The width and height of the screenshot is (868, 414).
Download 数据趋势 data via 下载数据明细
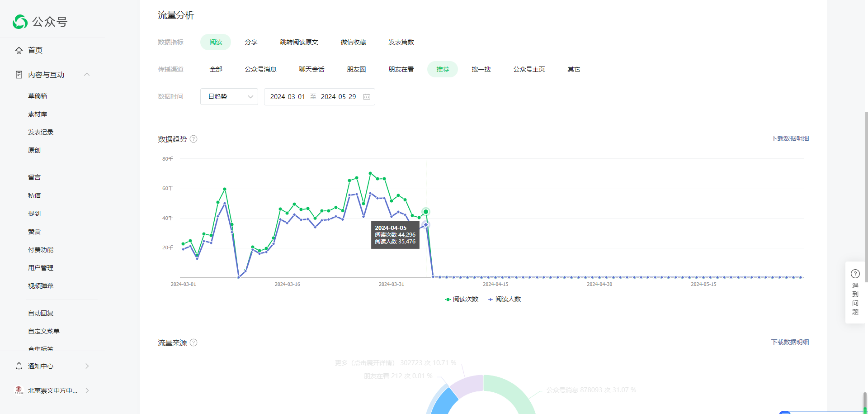click(x=790, y=138)
